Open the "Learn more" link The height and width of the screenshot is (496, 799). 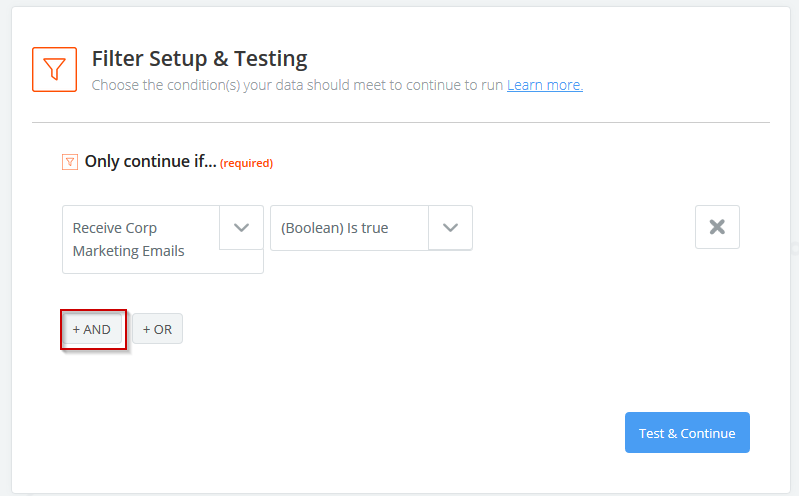tap(544, 85)
